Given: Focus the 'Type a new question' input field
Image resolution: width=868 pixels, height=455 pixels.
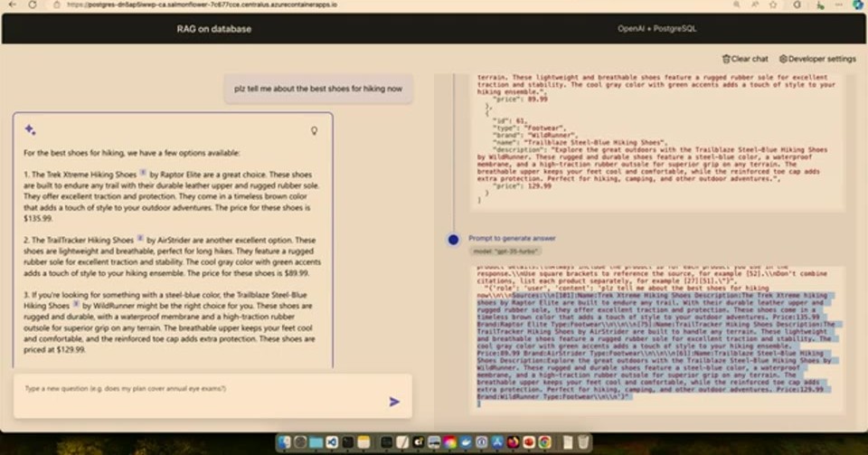Looking at the screenshot, I should (x=213, y=396).
